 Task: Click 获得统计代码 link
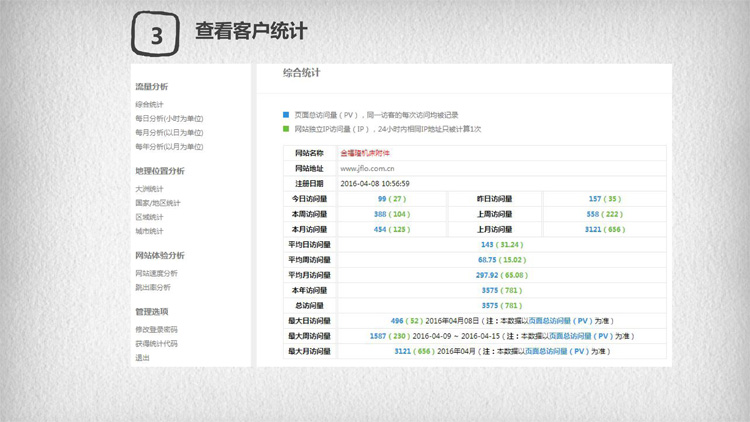pyautogui.click(x=157, y=343)
